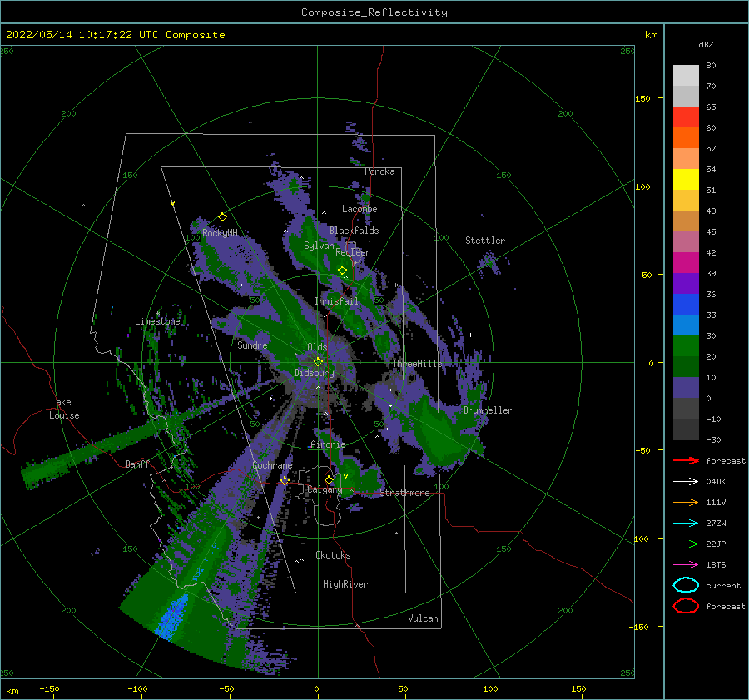Click the Airdrie city label
The height and width of the screenshot is (700, 749).
coord(328,444)
